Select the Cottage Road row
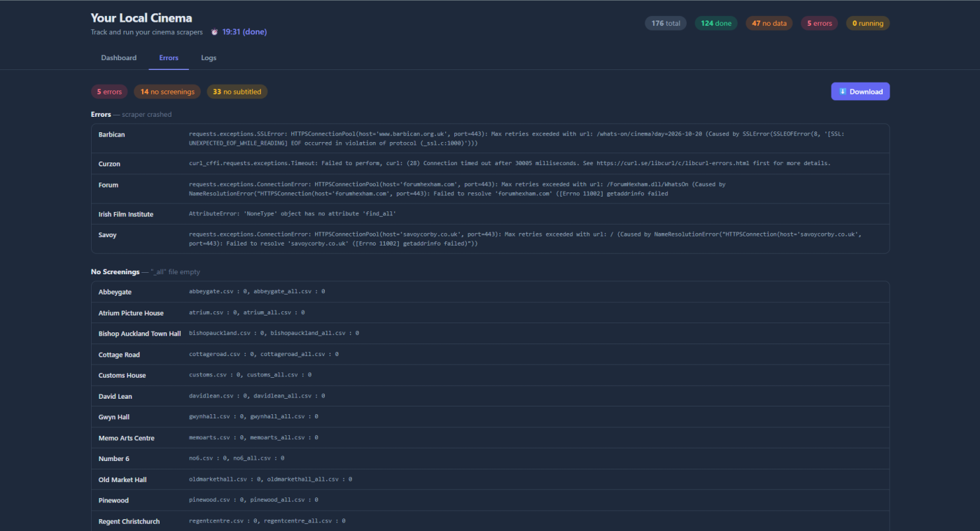 [490, 355]
